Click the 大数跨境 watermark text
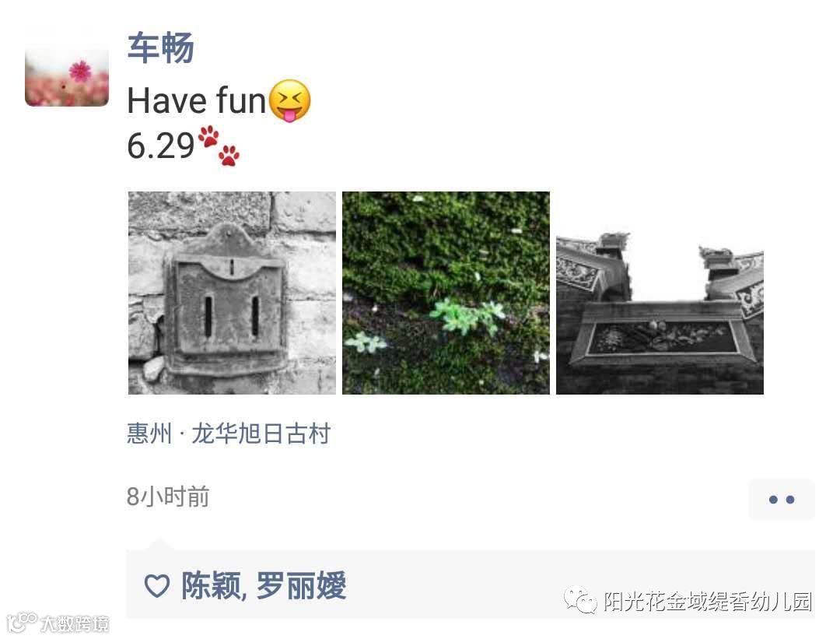Screen dimensions: 840x639 point(75,624)
